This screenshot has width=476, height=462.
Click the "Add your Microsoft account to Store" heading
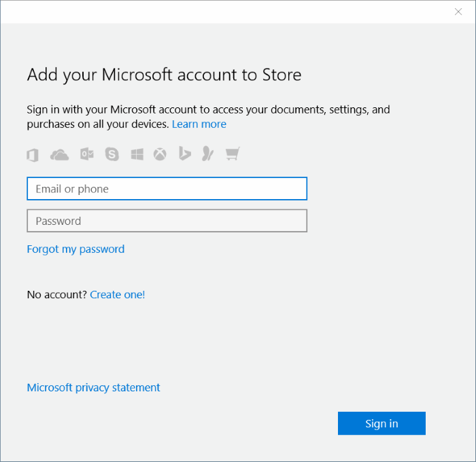pos(165,75)
